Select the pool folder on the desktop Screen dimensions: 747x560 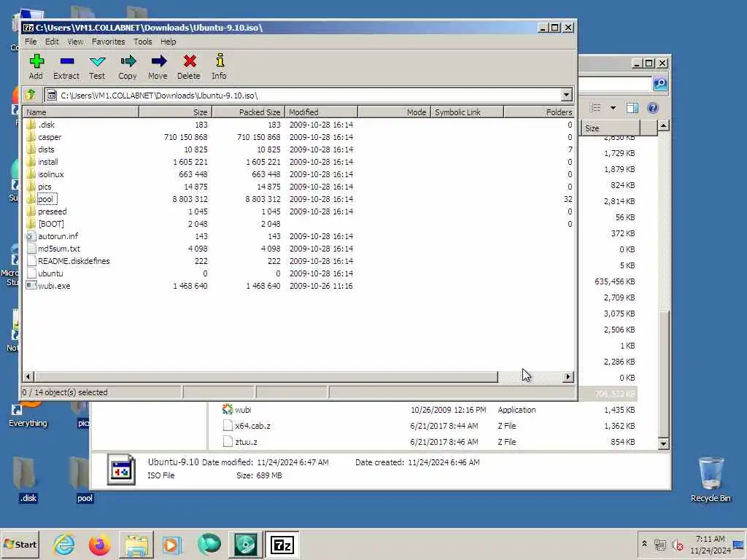pyautogui.click(x=85, y=480)
